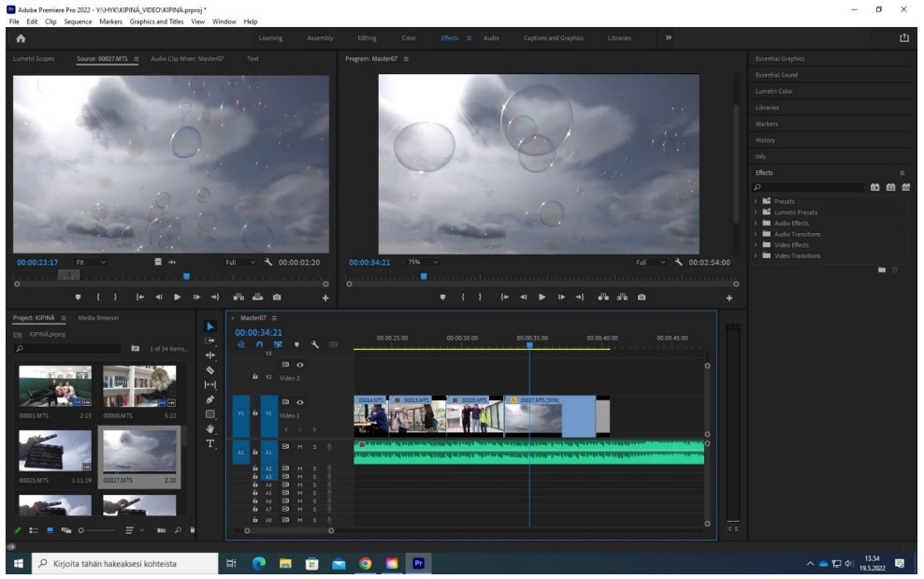Open the Program monitor 75% zoom dropdown

(x=423, y=262)
